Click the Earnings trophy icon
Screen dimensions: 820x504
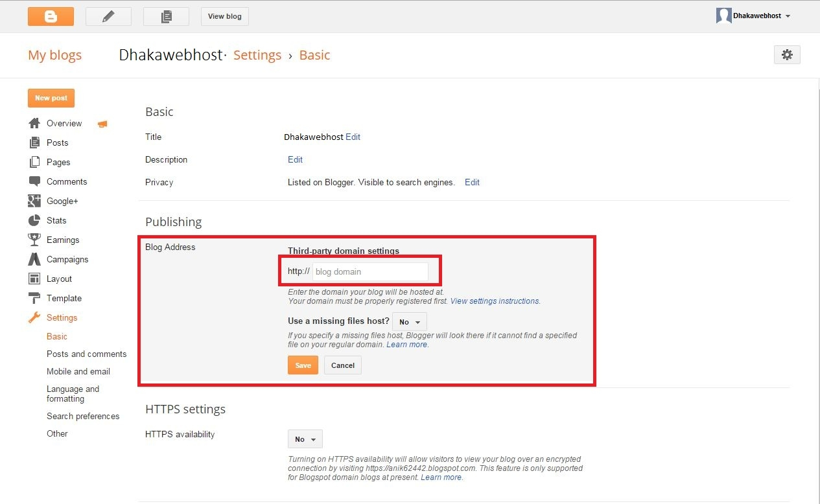(34, 240)
